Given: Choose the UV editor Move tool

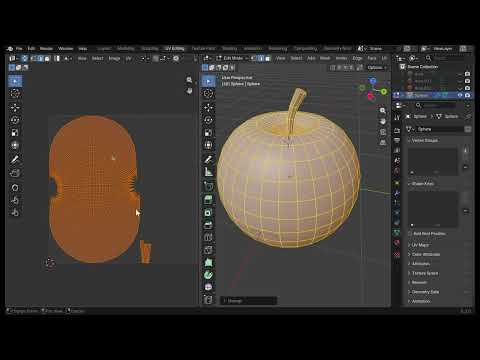Looking at the screenshot, I should click(15, 108).
